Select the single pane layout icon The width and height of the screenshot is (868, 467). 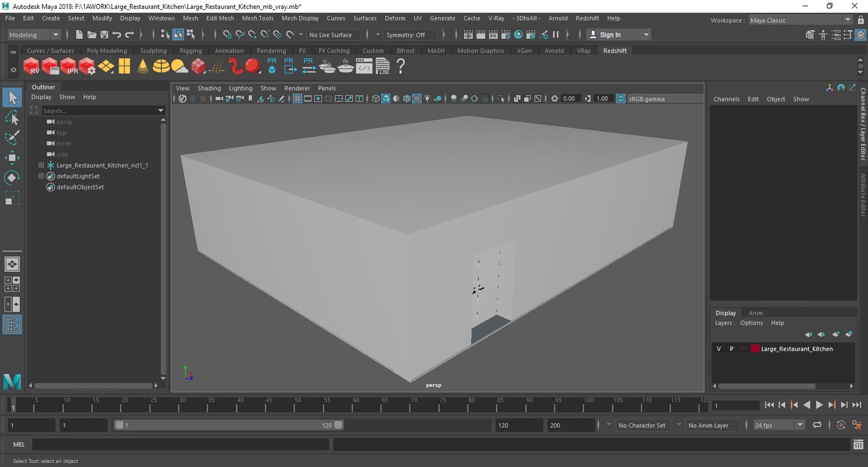coord(12,264)
